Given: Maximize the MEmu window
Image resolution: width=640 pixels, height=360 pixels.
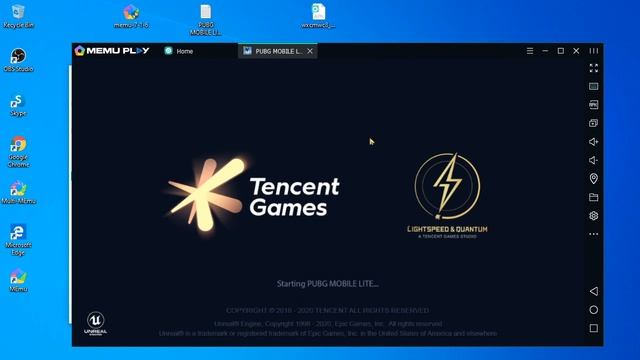Looking at the screenshot, I should pos(561,51).
